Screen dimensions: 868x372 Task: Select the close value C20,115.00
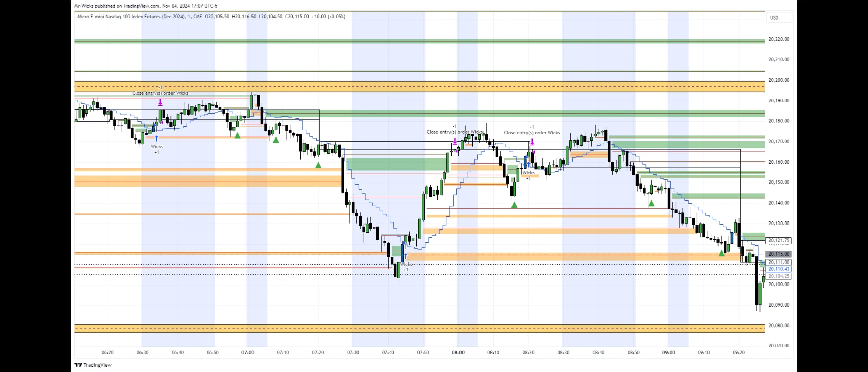click(297, 17)
